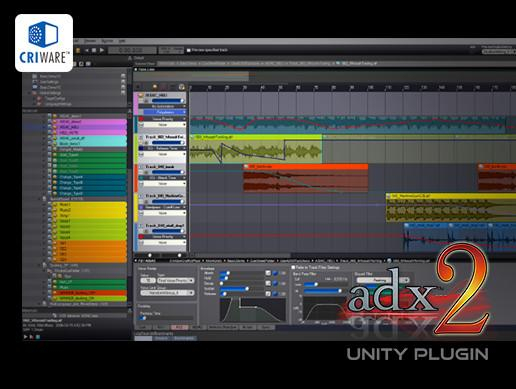This screenshot has width=516, height=389.
Task: Click the orange circle icon in the timeline toolbar
Action: pyautogui.click(x=155, y=87)
